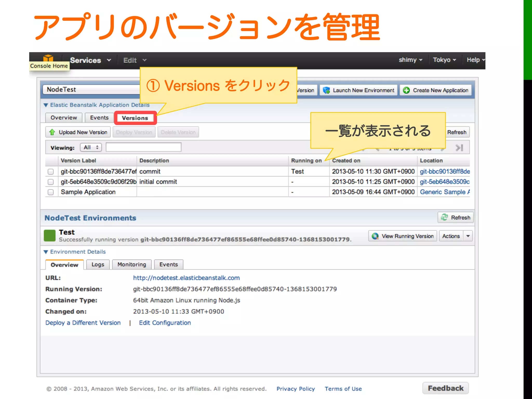532x399 pixels.
Task: Click the '64bit Amazon Linux running Node.js' value
Action: [187, 300]
